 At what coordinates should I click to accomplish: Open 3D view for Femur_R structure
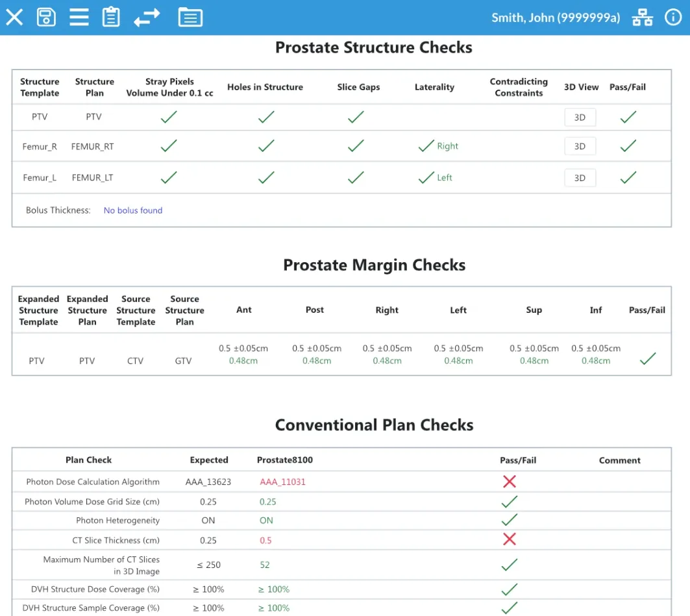(x=580, y=147)
